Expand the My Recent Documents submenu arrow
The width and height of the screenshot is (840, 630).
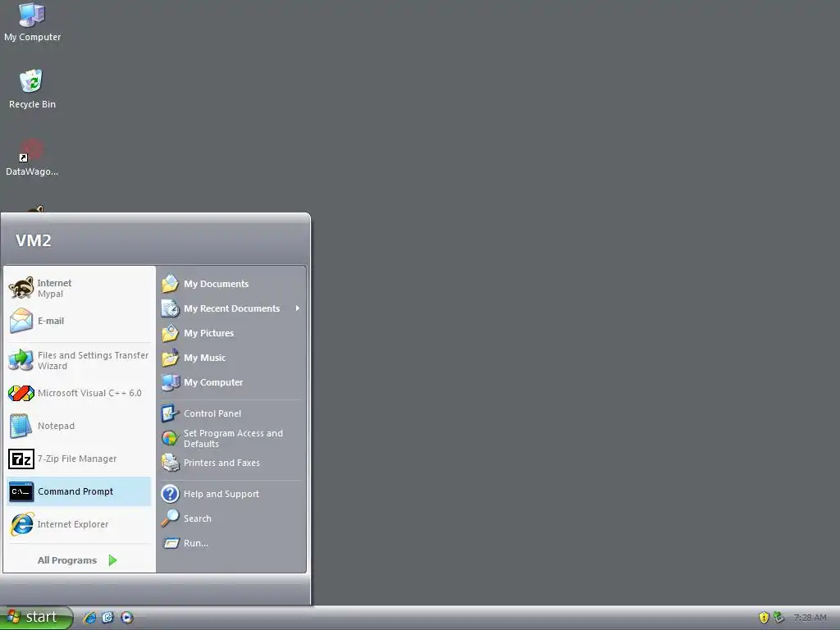coord(297,308)
